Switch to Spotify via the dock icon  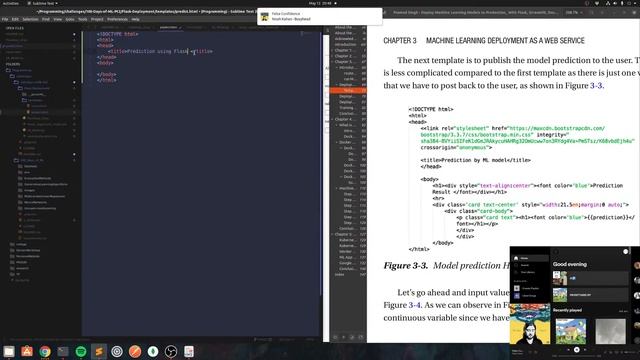tap(81, 351)
